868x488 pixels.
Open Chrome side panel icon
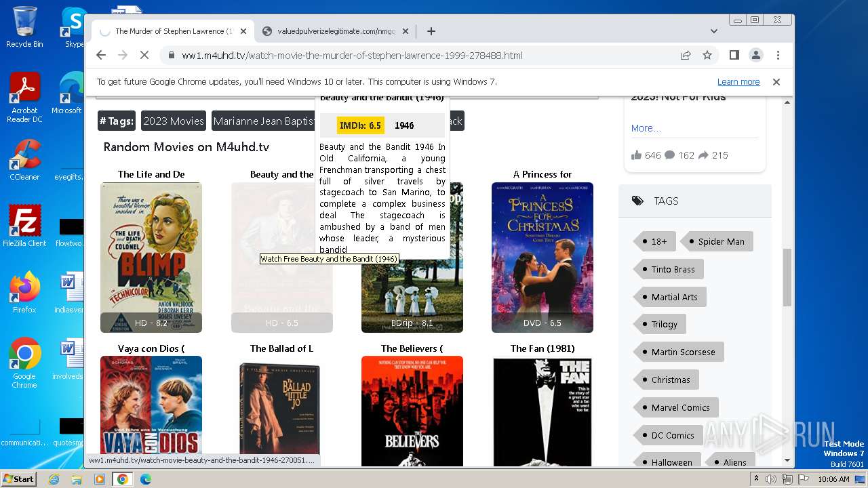coord(734,56)
